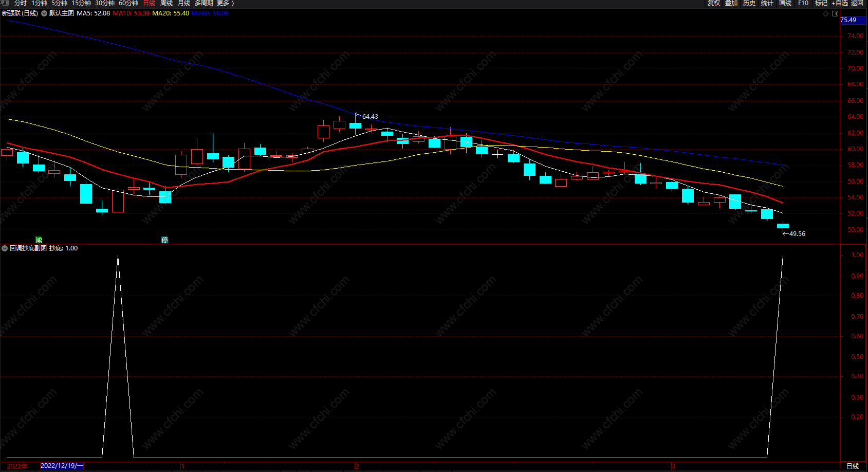Switch to the 5分钟 period tab

tap(59, 3)
